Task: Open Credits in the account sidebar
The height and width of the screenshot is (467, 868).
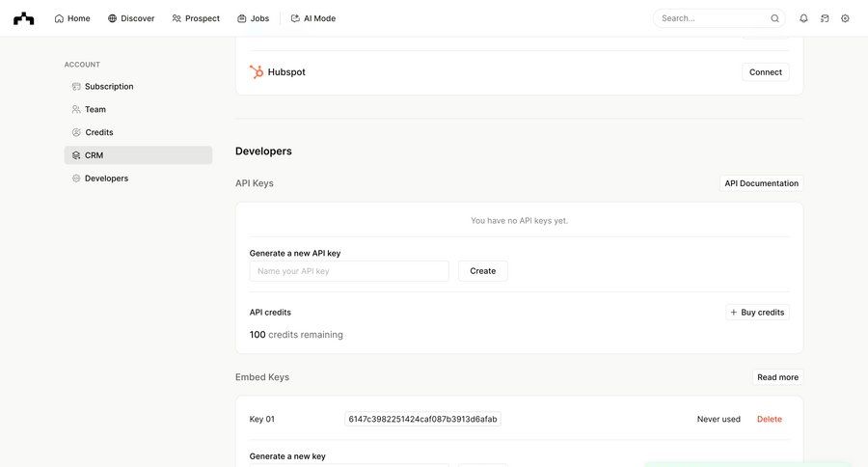Action: 138,132
